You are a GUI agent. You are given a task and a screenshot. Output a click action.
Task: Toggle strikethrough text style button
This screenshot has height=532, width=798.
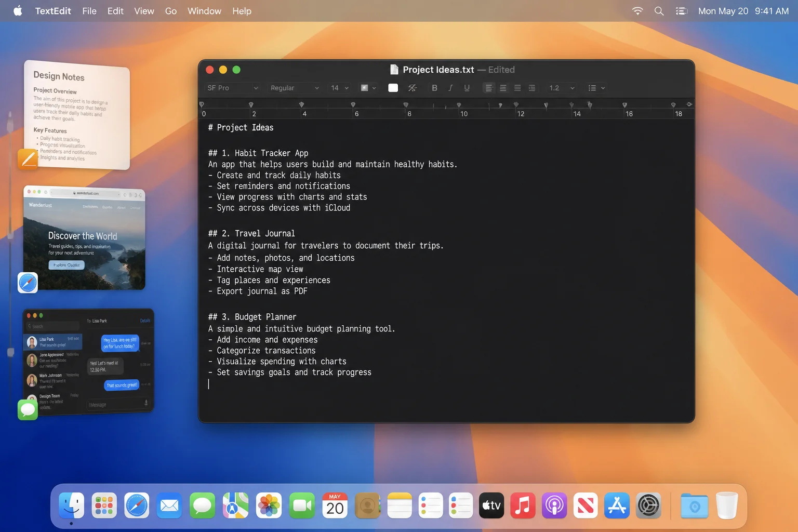(x=413, y=88)
